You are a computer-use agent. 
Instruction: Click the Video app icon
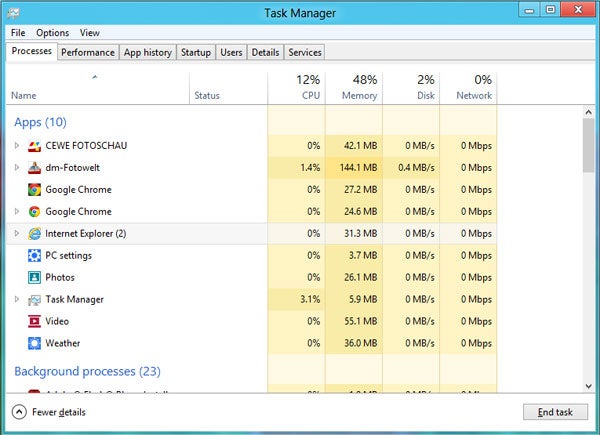click(34, 322)
